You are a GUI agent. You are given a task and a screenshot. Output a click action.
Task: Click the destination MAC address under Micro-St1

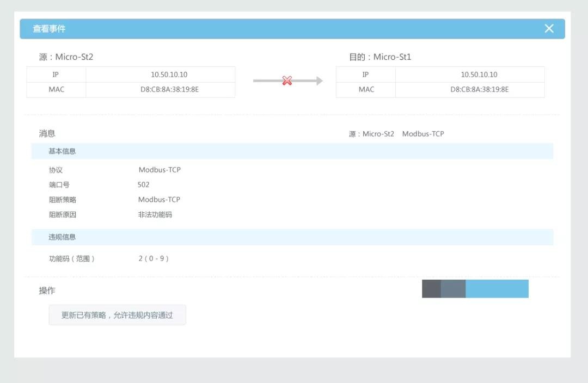tap(479, 89)
